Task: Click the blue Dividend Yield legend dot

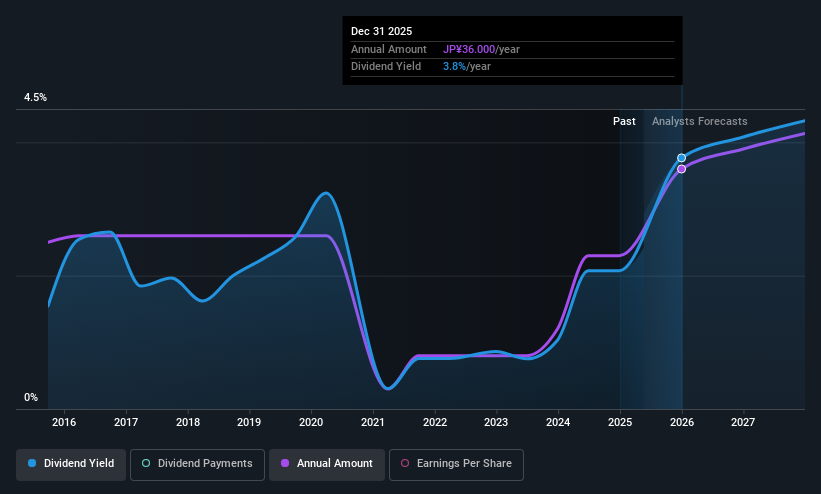Action: click(32, 463)
